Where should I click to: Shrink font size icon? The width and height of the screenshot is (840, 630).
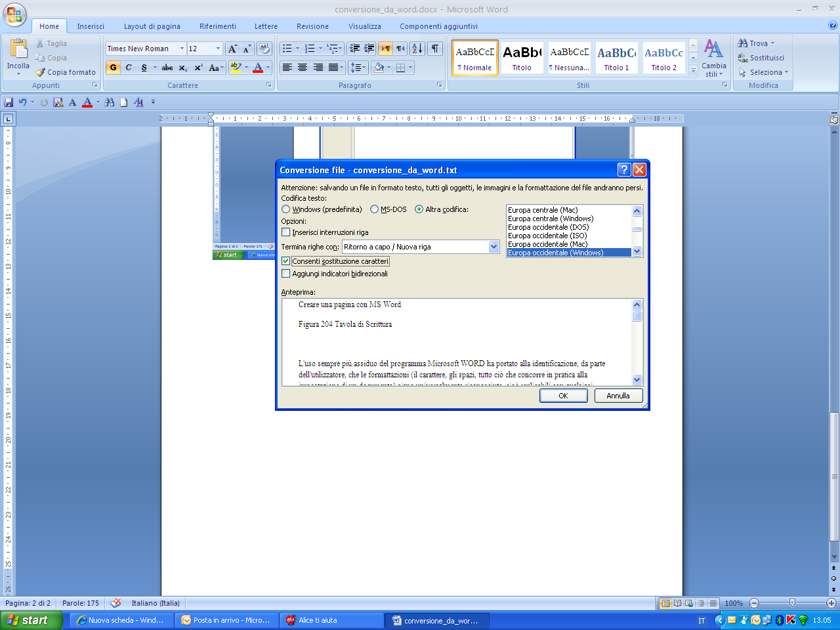tap(247, 49)
